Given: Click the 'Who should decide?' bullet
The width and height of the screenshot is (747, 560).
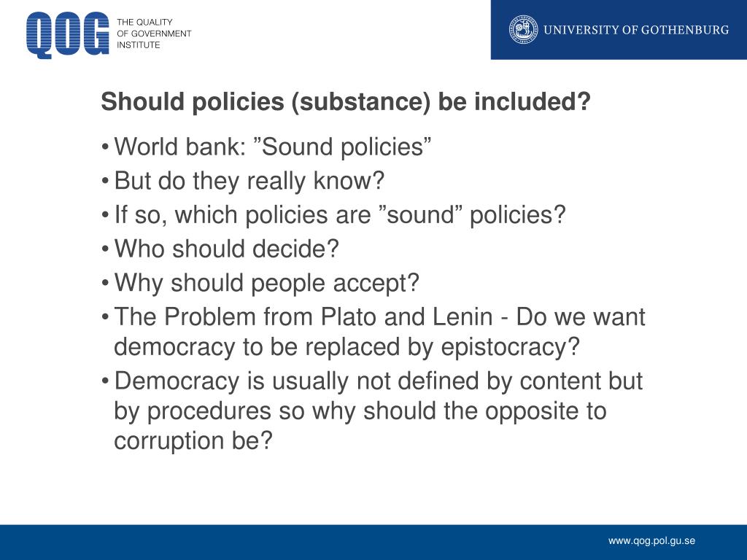Looking at the screenshot, I should point(226,249).
